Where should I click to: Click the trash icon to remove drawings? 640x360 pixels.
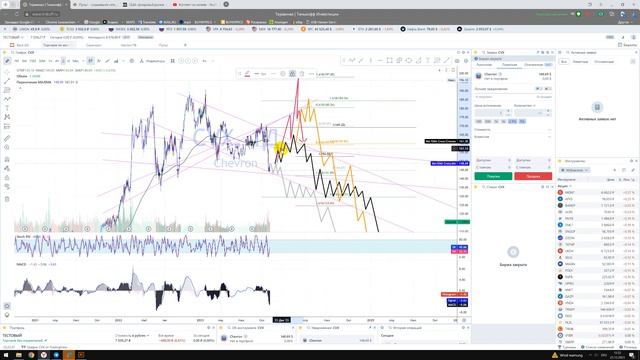(7, 199)
